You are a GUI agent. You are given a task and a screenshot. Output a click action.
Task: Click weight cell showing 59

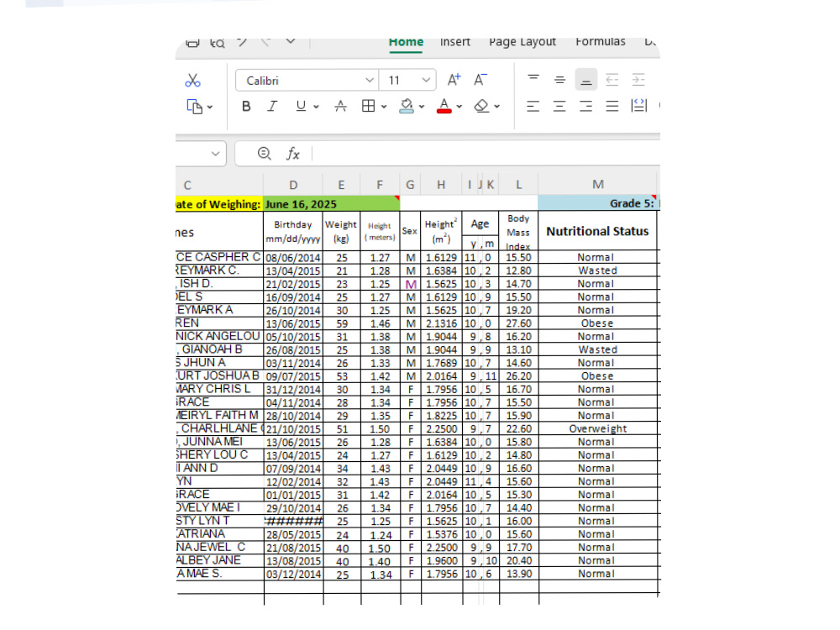tap(342, 323)
